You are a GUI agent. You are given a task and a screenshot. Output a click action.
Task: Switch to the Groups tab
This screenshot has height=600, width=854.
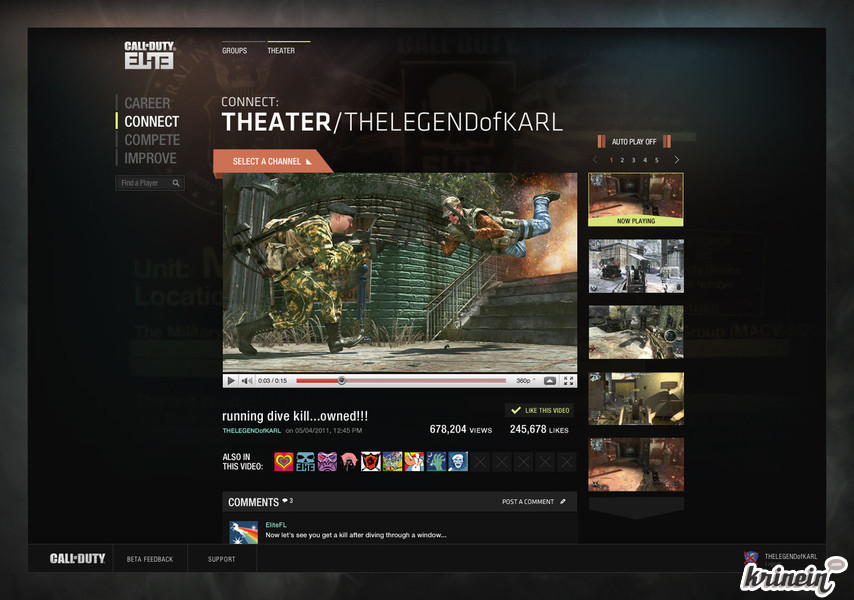click(234, 51)
